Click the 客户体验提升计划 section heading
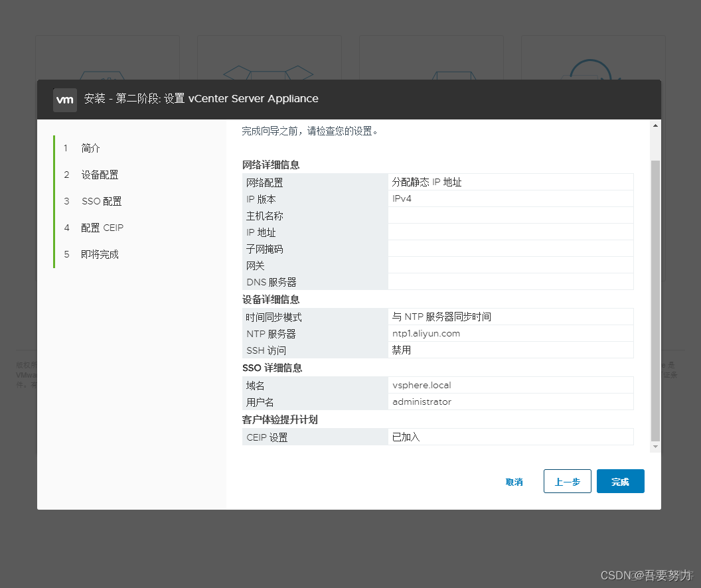Screen dimensions: 701x588 coord(280,419)
